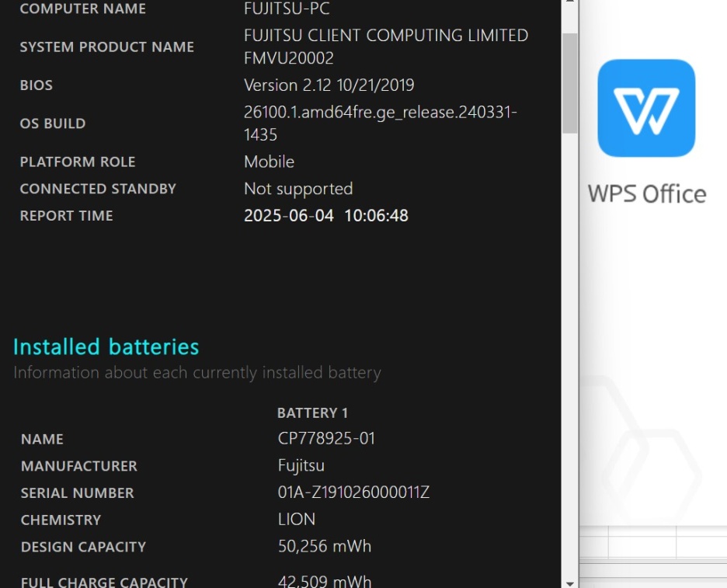Select chemistry value 'LION'
Image resolution: width=727 pixels, height=588 pixels.
click(x=296, y=520)
